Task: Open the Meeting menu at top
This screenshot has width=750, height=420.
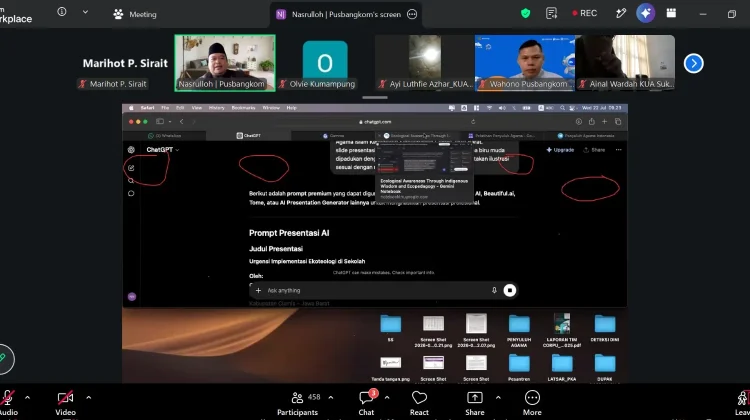Action: tap(135, 14)
